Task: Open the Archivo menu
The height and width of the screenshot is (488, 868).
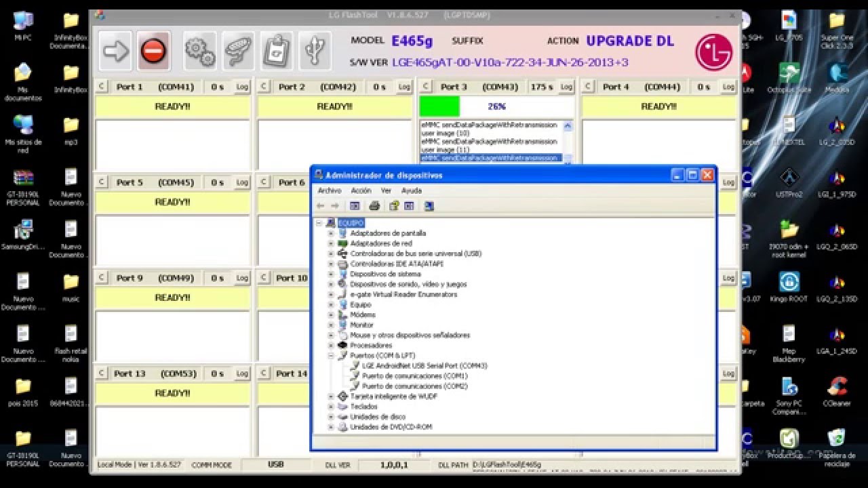Action: point(330,190)
